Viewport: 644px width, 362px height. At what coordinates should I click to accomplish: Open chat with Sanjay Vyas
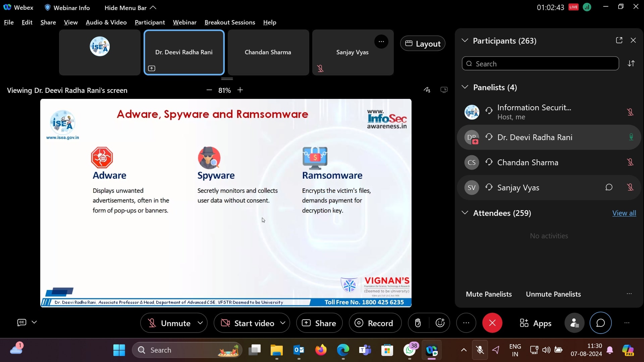point(609,187)
